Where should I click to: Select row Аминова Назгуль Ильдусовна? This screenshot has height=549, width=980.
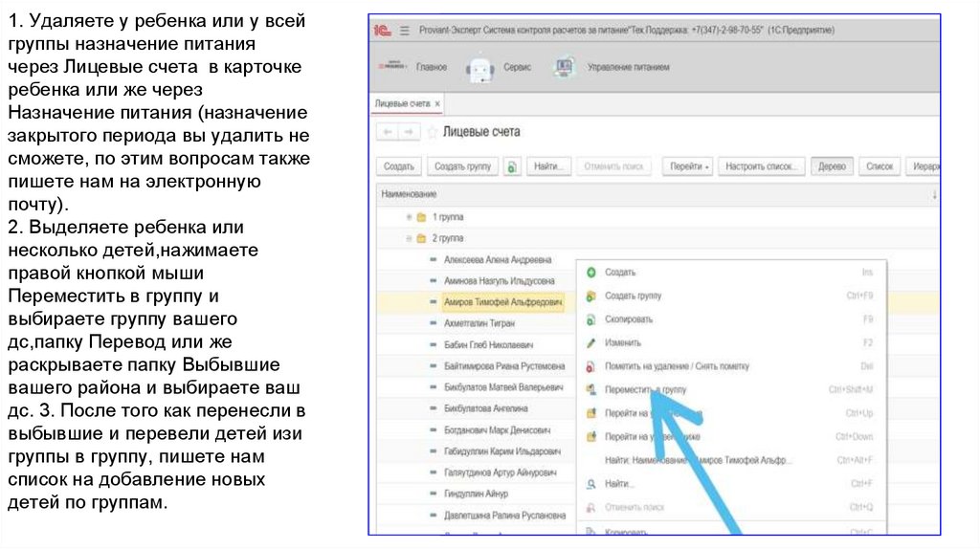[499, 281]
